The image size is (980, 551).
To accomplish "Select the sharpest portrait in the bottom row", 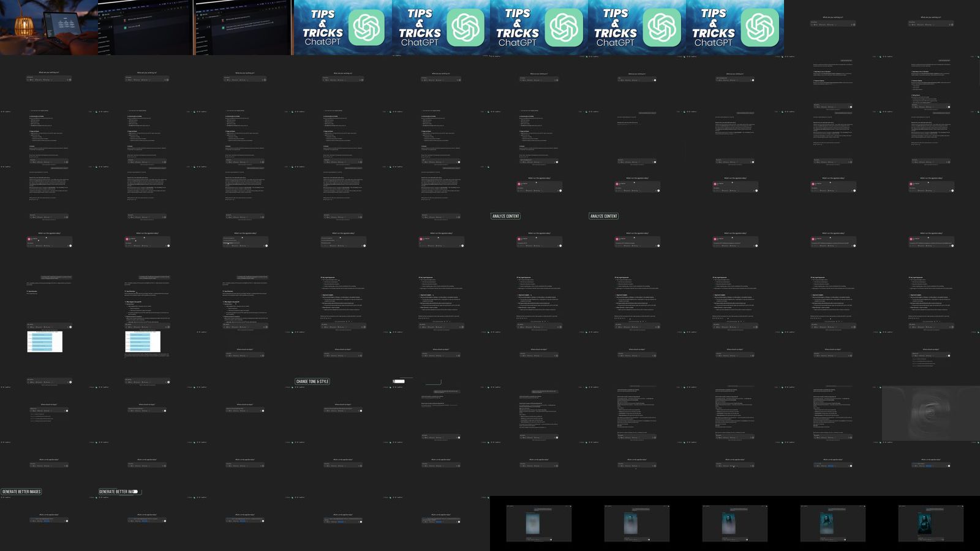I will pyautogui.click(x=924, y=523).
